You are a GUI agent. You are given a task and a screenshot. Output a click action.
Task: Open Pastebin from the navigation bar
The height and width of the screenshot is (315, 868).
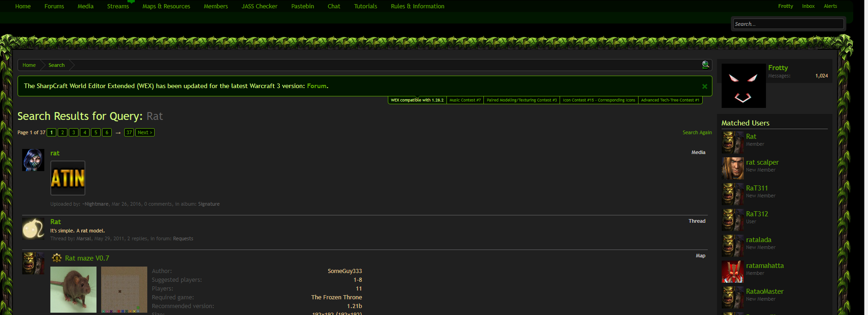(303, 6)
